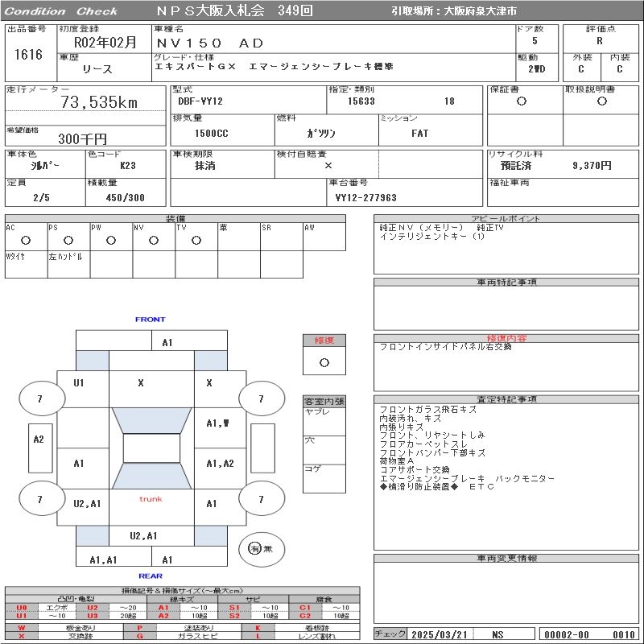644x644 pixels.
Task: Click the front-left tire circle marked 7
Action: click(x=40, y=398)
